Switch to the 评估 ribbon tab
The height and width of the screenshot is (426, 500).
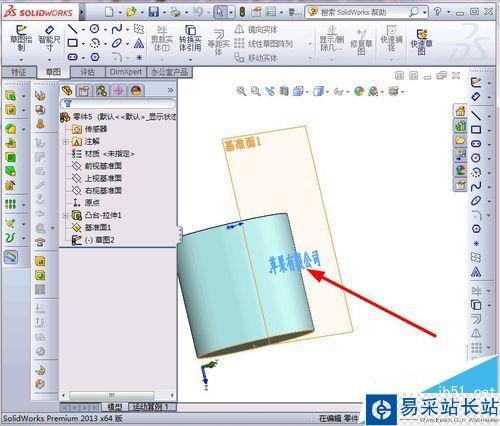(x=88, y=72)
